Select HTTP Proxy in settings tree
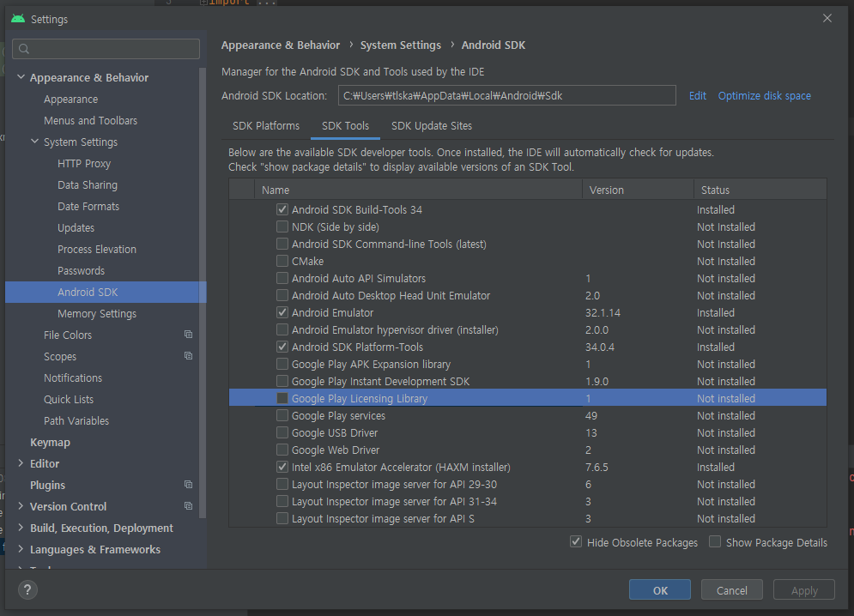The width and height of the screenshot is (854, 616). pos(84,163)
